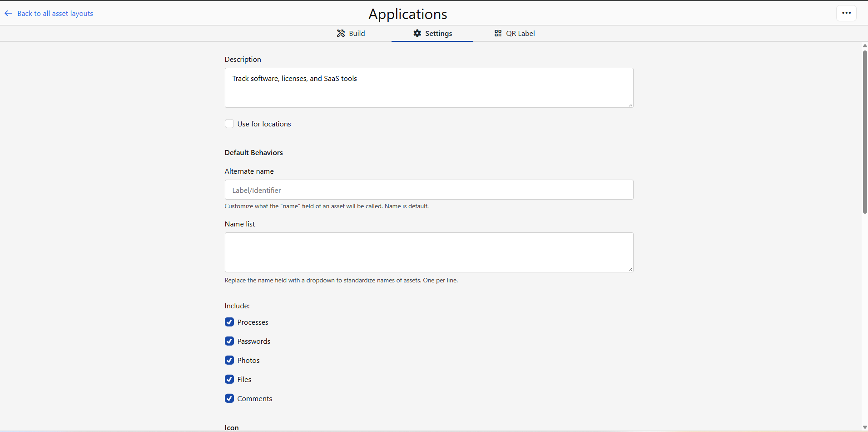Uncheck the Photos checkbox
The height and width of the screenshot is (432, 868).
click(x=229, y=360)
